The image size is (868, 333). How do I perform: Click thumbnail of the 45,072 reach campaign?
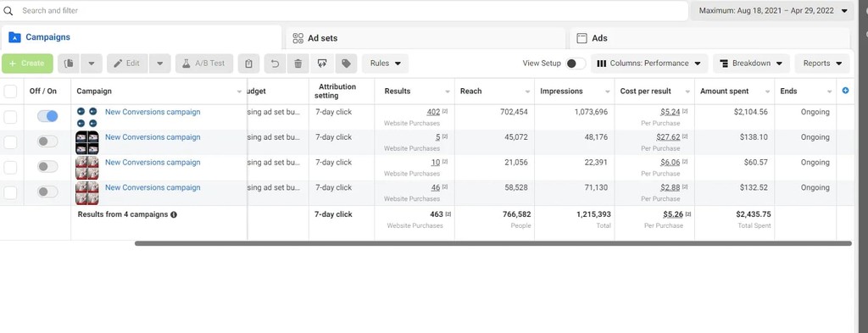(x=87, y=142)
